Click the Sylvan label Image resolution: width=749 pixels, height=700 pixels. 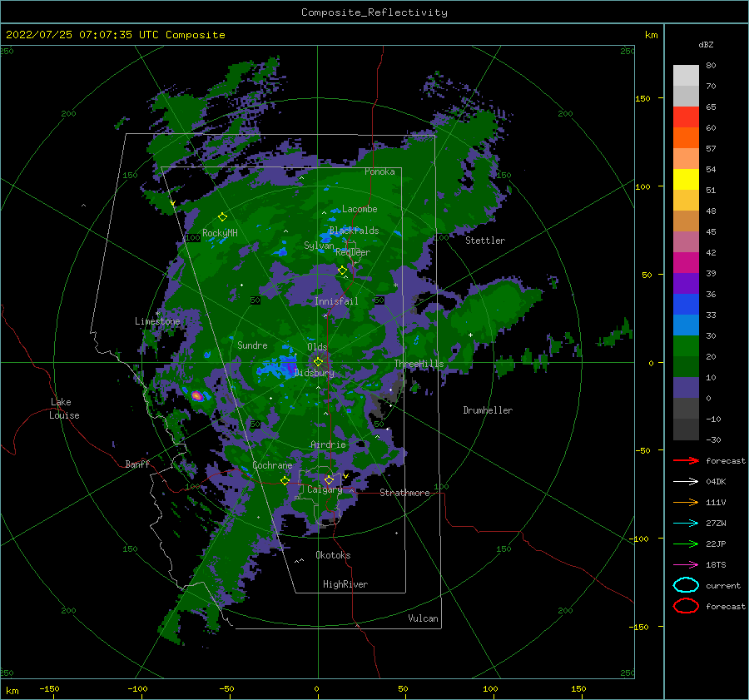pos(319,246)
